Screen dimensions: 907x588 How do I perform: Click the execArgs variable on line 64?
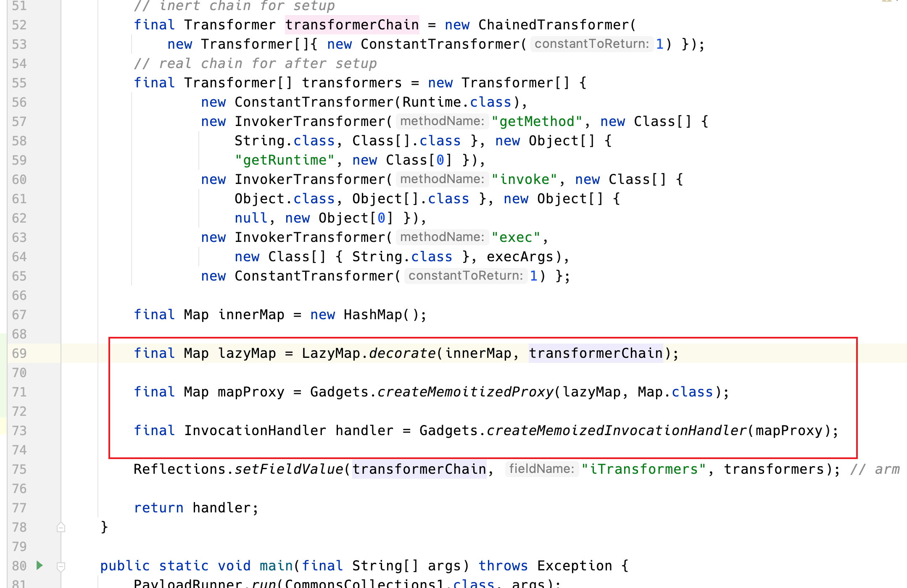(x=519, y=257)
